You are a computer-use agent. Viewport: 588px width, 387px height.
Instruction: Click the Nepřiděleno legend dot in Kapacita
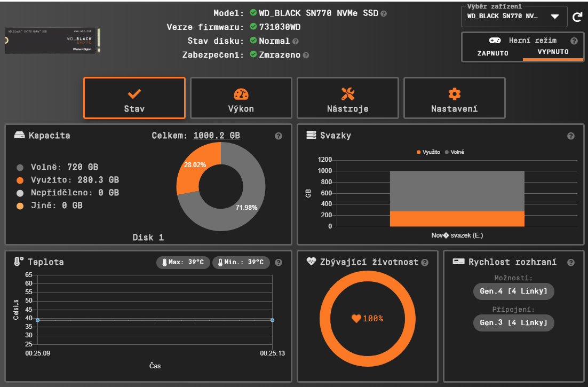click(x=20, y=193)
